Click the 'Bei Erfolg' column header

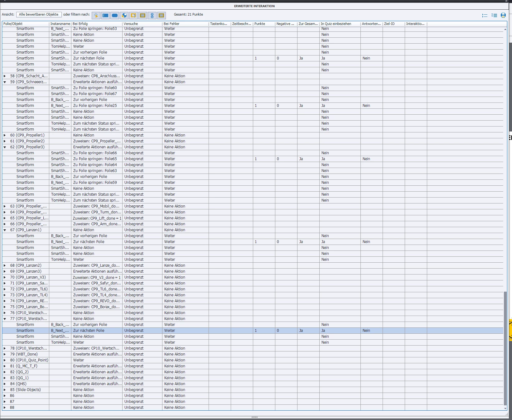(97, 24)
